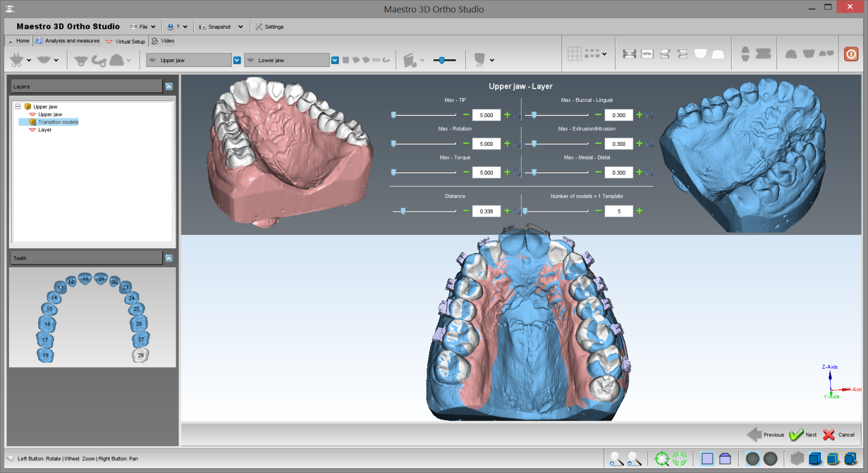Click the grid layout icon in toolbar

pyautogui.click(x=574, y=54)
